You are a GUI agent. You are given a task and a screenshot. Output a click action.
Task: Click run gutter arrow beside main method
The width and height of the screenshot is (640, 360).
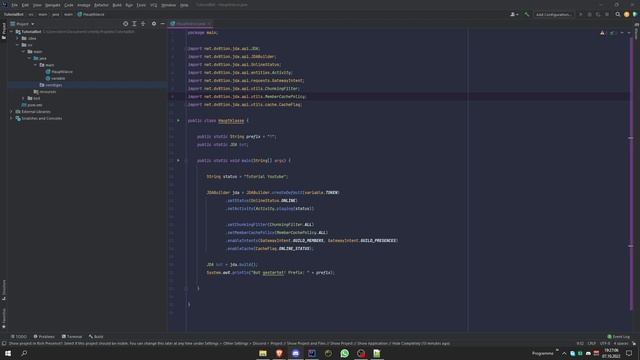click(178, 161)
